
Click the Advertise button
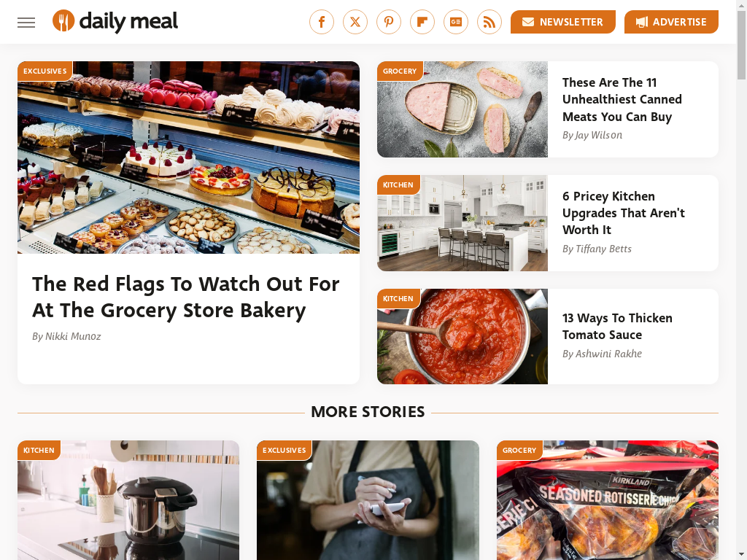click(671, 22)
